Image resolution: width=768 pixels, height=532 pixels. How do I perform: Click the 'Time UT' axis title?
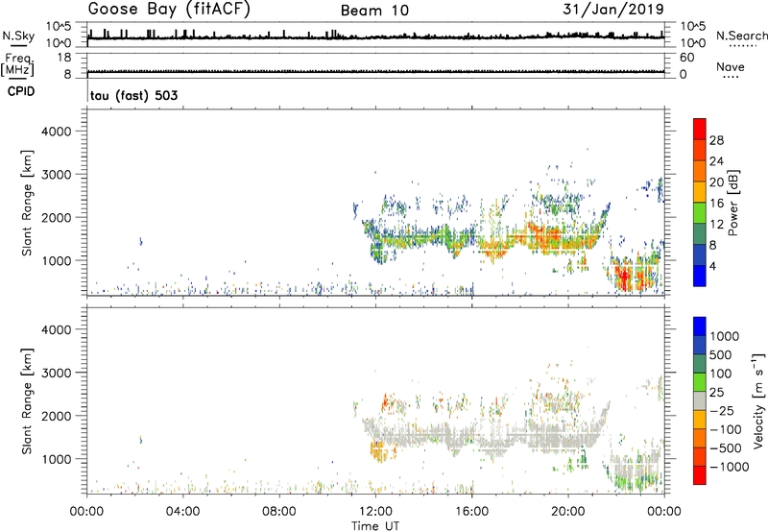375,526
